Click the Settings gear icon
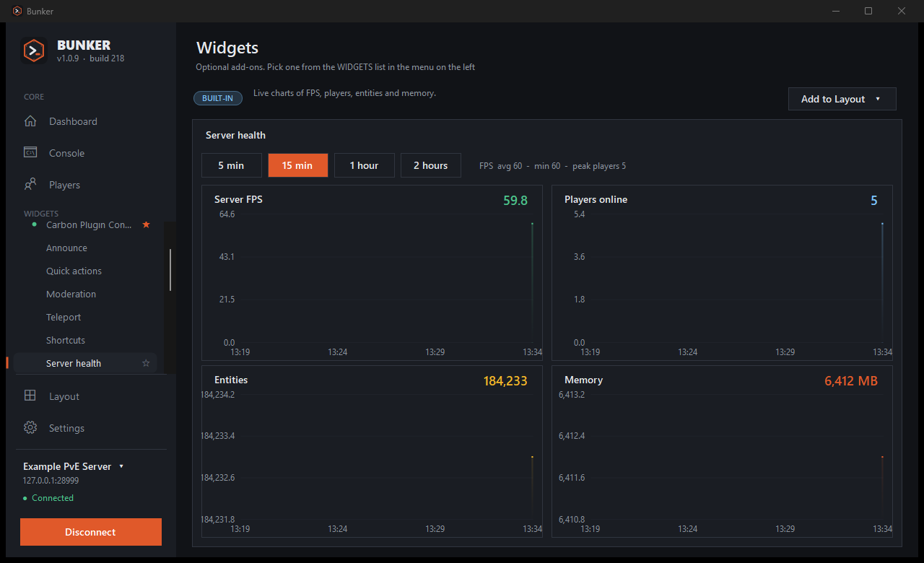Image resolution: width=924 pixels, height=563 pixels. (x=30, y=428)
